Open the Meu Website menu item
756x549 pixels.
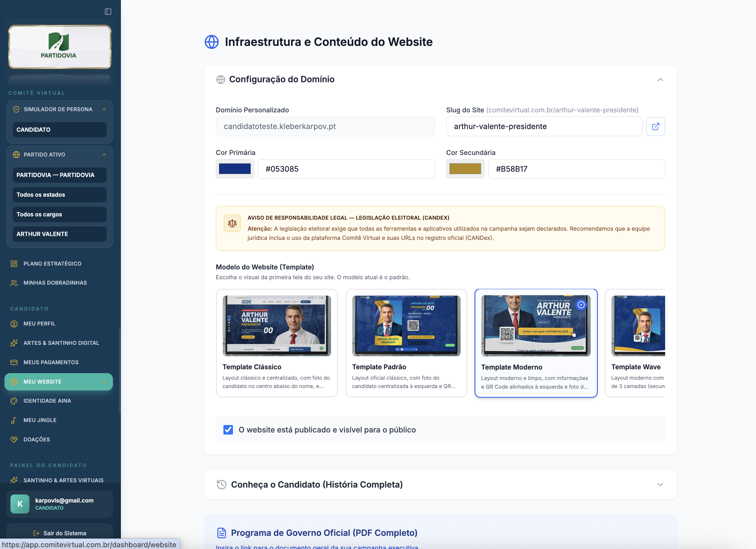(x=59, y=381)
